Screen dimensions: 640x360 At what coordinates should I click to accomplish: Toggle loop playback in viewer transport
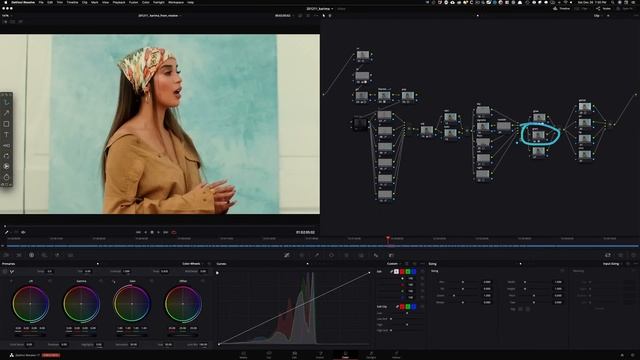point(173,232)
